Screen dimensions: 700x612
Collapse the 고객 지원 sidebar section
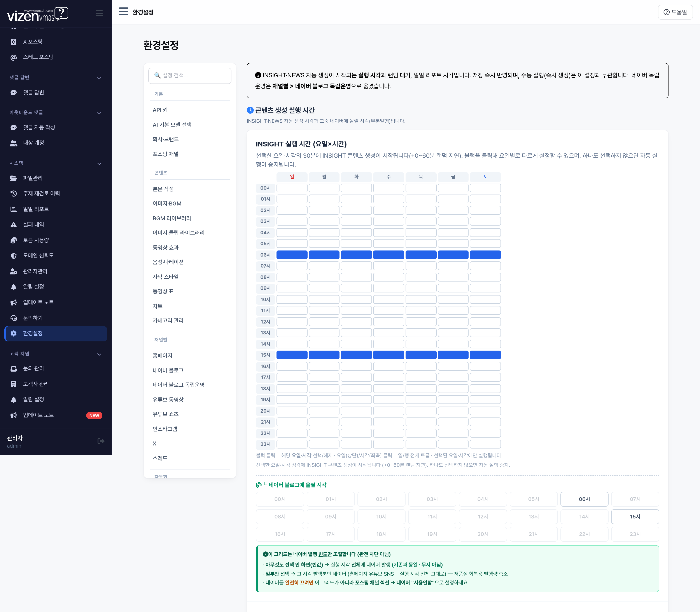pos(99,354)
